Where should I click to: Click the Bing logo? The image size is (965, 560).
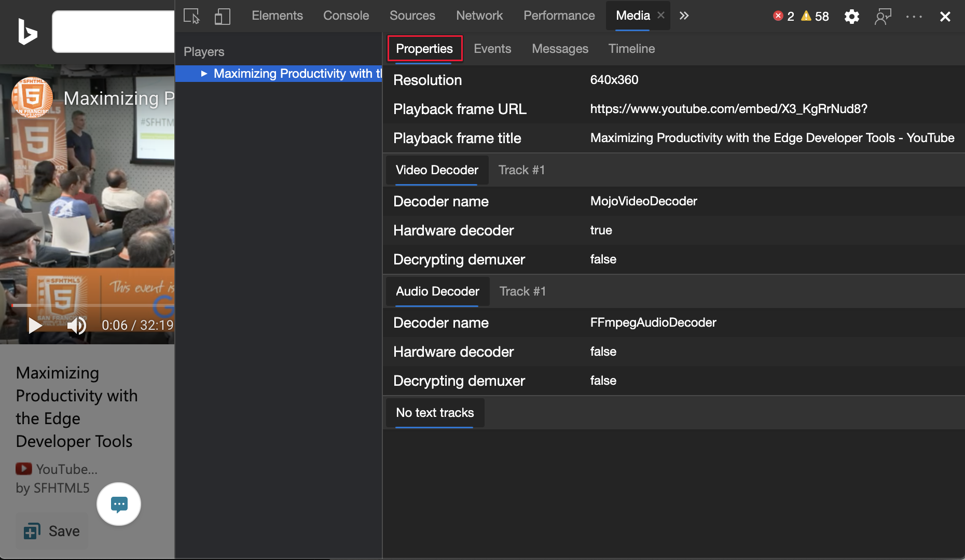point(27,32)
